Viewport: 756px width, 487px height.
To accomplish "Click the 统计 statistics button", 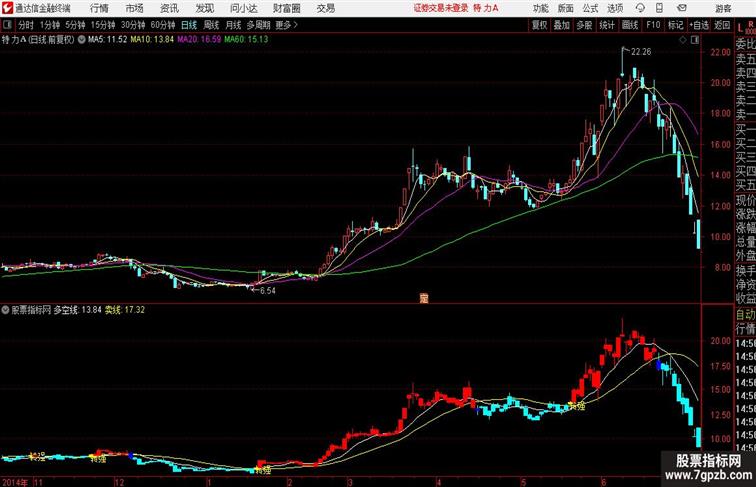I will tap(607, 25).
